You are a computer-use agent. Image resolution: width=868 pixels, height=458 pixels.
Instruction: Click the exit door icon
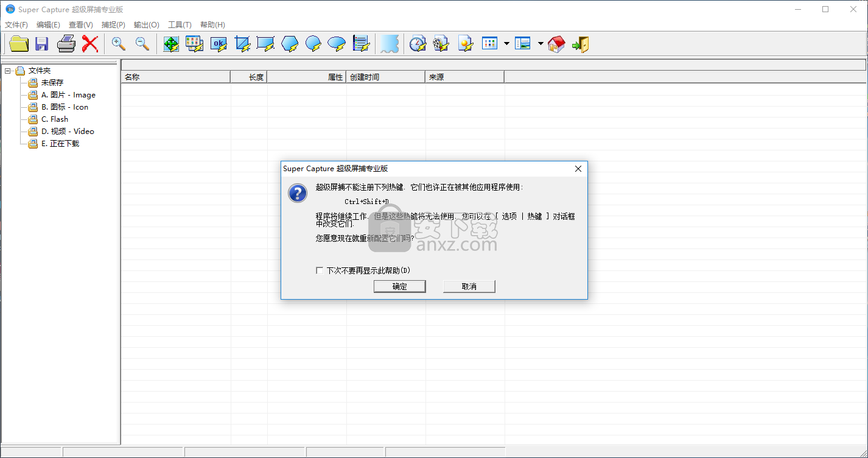click(x=580, y=44)
